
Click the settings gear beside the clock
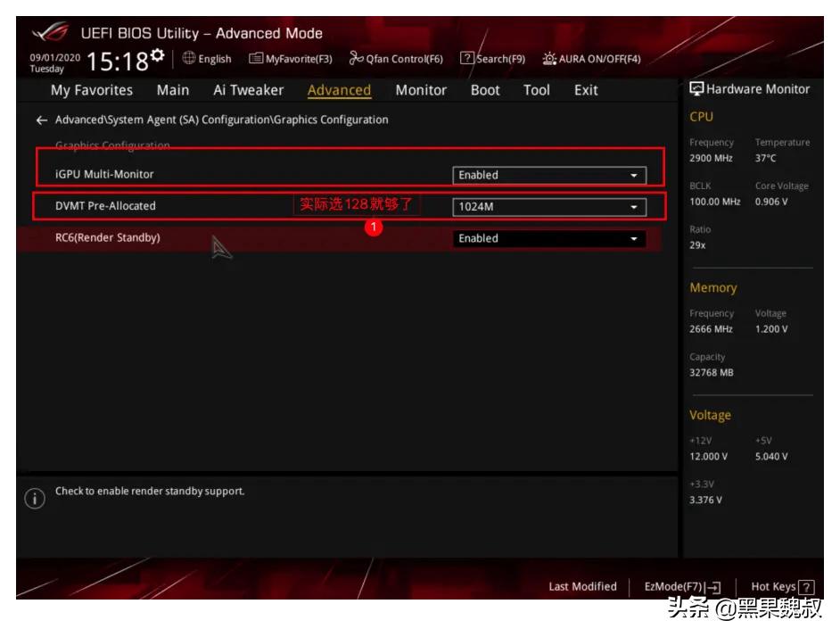coord(157,55)
